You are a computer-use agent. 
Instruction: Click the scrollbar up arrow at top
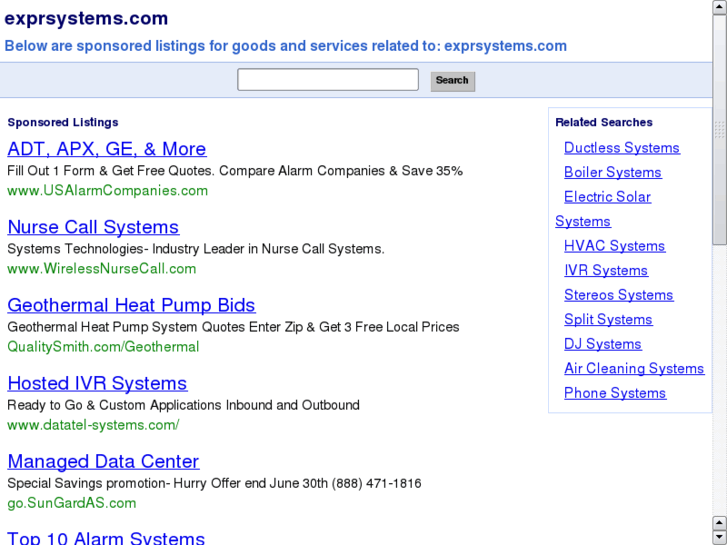tap(719, 7)
